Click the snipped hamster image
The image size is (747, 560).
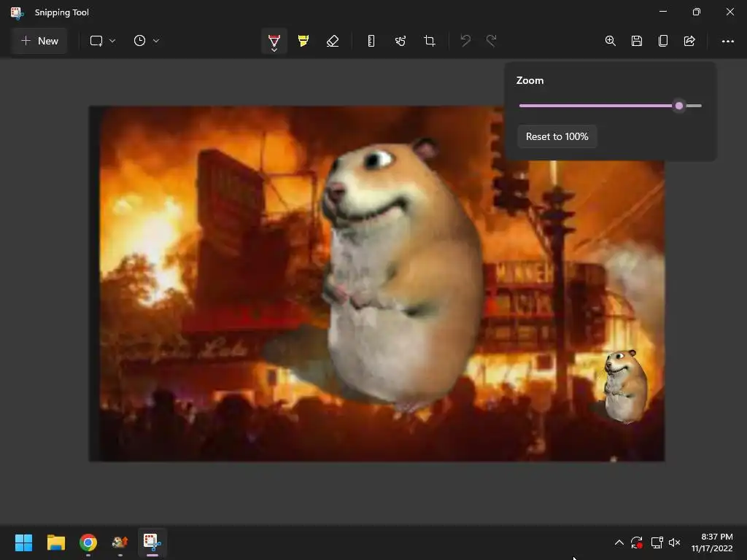376,284
